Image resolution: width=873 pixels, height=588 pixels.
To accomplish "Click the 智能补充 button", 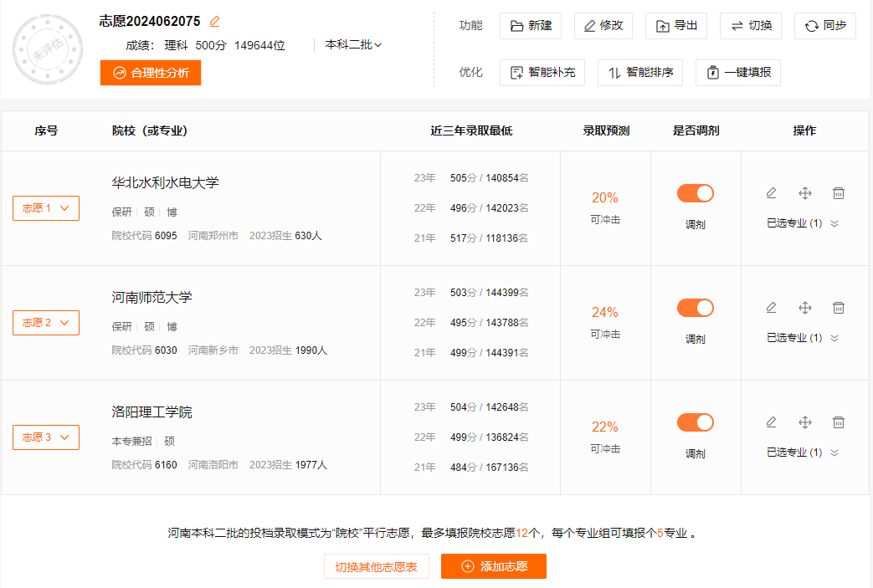I will tap(542, 72).
